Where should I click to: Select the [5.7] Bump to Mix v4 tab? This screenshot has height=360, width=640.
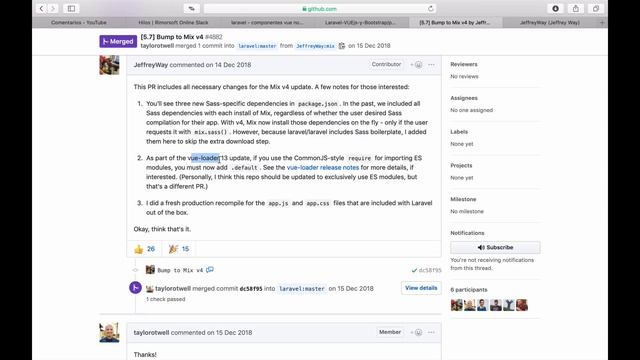(455, 22)
